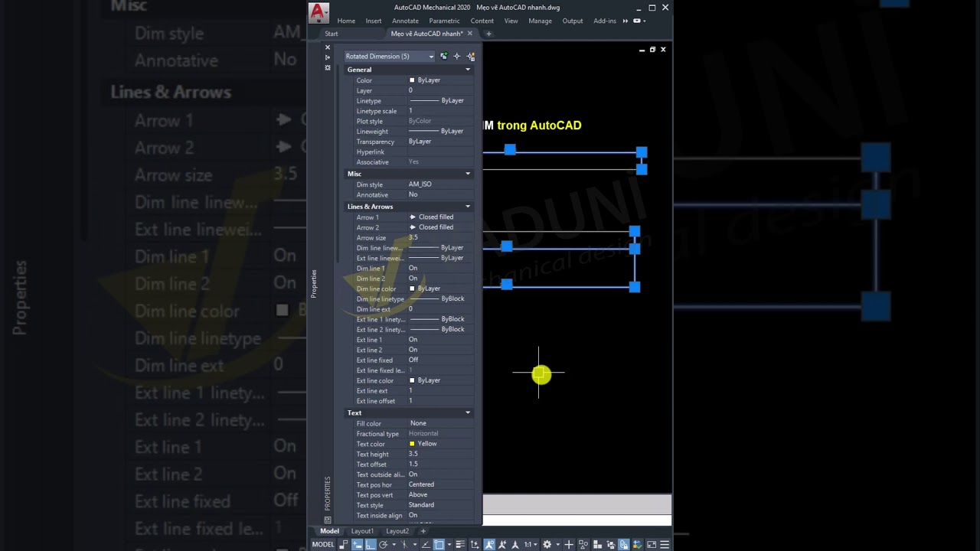Toggle isometric drafting in status bar
This screenshot has width=980, height=551.
tap(405, 544)
